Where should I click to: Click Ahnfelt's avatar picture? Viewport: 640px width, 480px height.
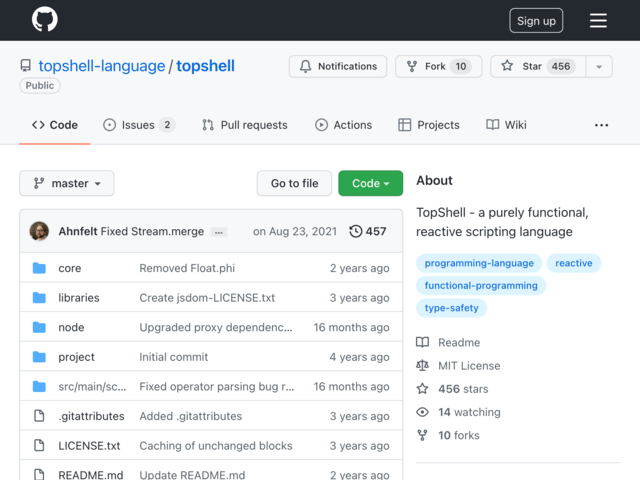pos(39,231)
